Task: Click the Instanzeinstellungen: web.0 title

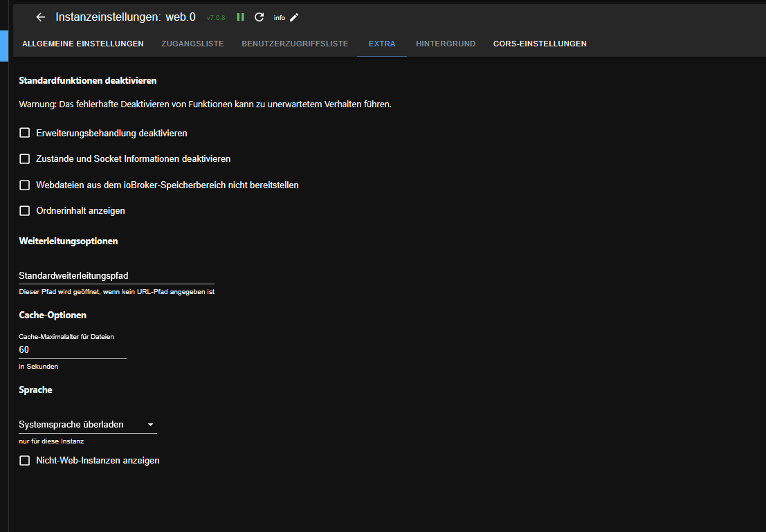Action: 125,17
